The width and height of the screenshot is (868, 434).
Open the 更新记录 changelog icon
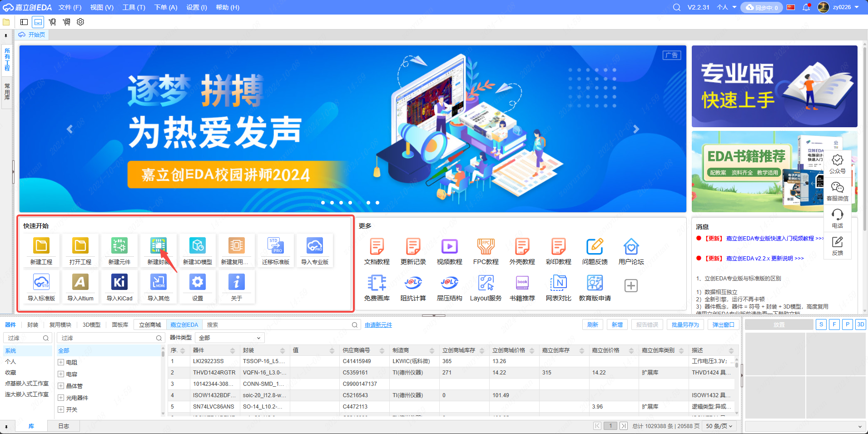click(413, 247)
